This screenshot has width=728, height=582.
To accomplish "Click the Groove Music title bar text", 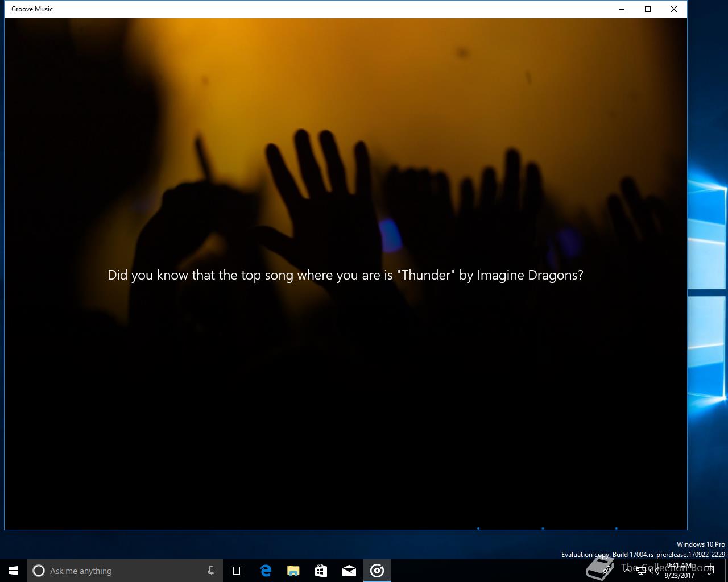I will pyautogui.click(x=32, y=9).
